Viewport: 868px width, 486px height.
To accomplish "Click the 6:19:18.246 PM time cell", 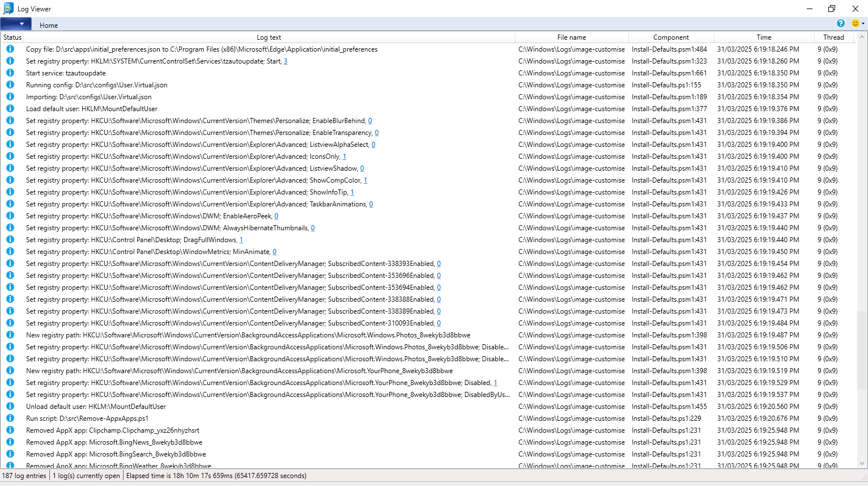I will 758,49.
